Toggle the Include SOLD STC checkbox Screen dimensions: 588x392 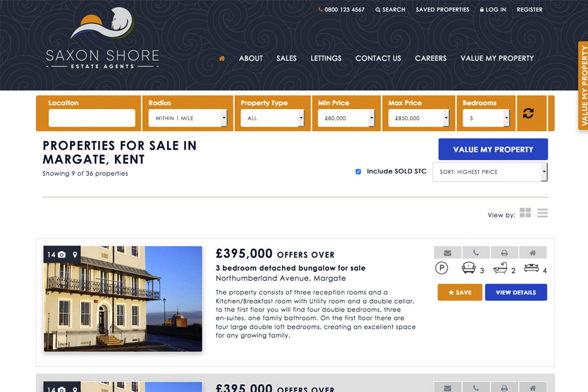(358, 171)
